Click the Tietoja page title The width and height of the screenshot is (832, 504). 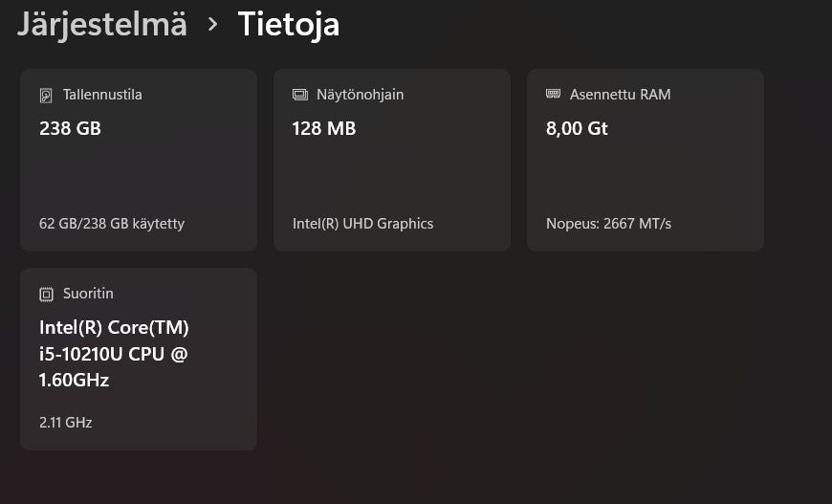(288, 24)
